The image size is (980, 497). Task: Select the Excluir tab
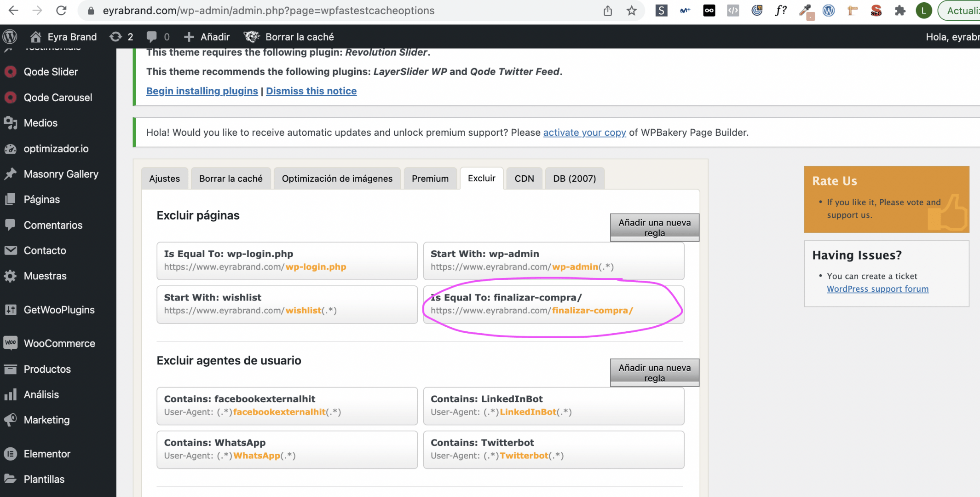click(482, 178)
